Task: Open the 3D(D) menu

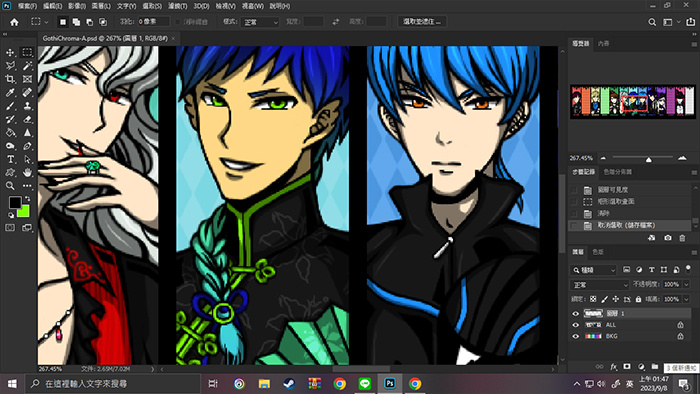Action: 201,6
